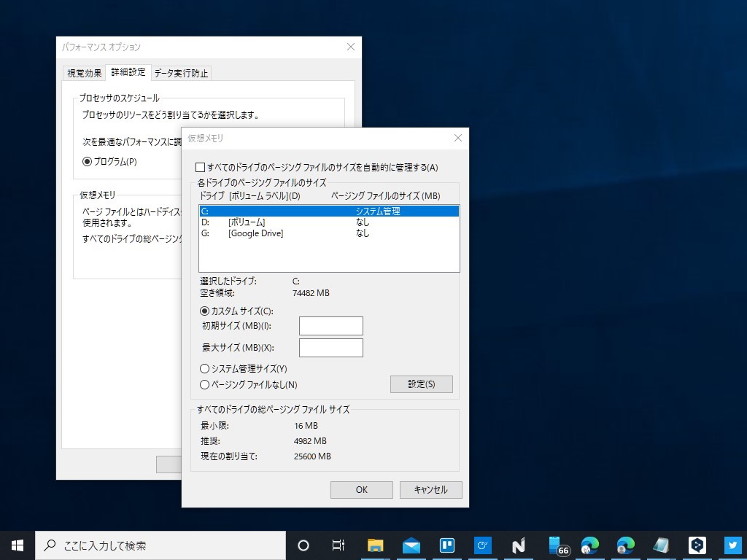Viewport: 747px width, 560px height.
Task: Open Twitter from the taskbar
Action: pyautogui.click(x=731, y=545)
